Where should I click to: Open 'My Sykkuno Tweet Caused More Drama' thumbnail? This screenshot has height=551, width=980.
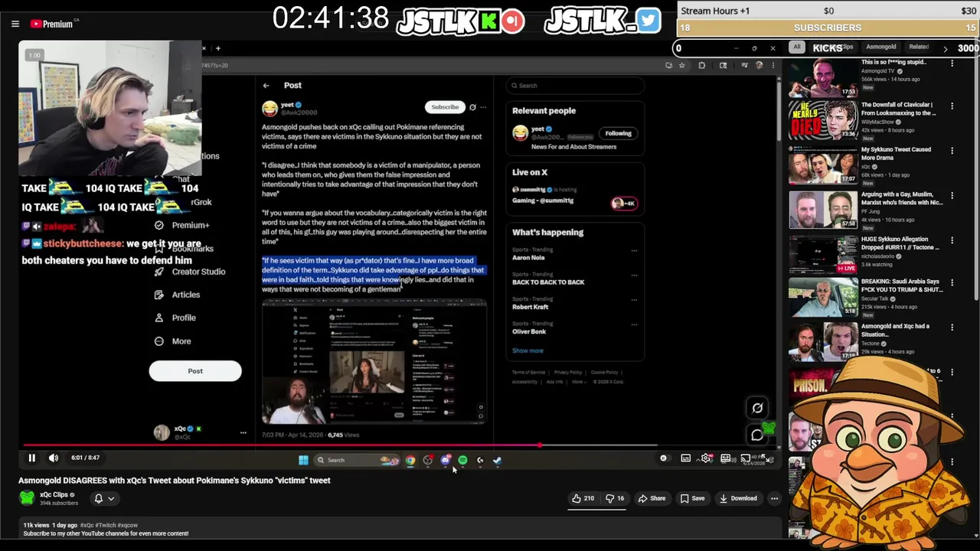[x=823, y=167]
